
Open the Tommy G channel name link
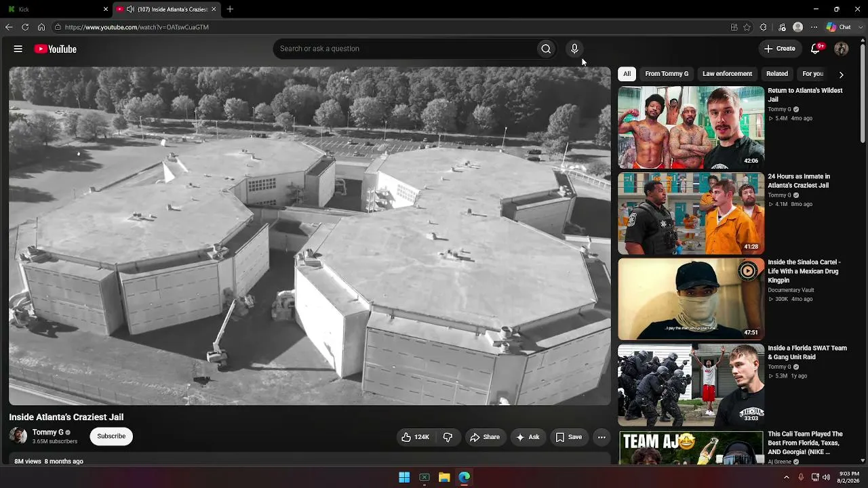pyautogui.click(x=48, y=432)
